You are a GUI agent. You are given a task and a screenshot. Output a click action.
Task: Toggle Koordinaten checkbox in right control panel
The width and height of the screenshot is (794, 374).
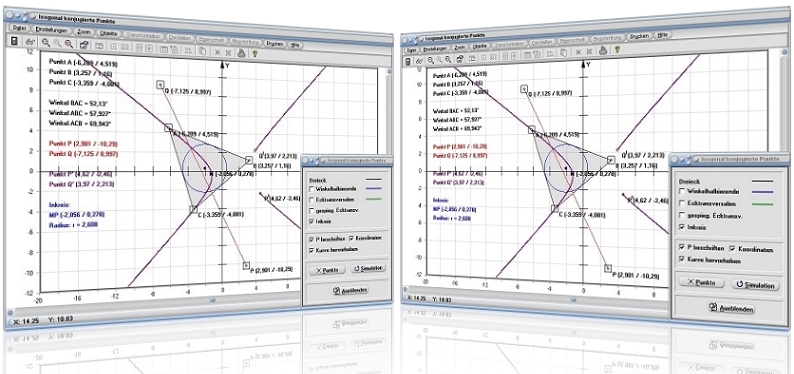pyautogui.click(x=732, y=248)
